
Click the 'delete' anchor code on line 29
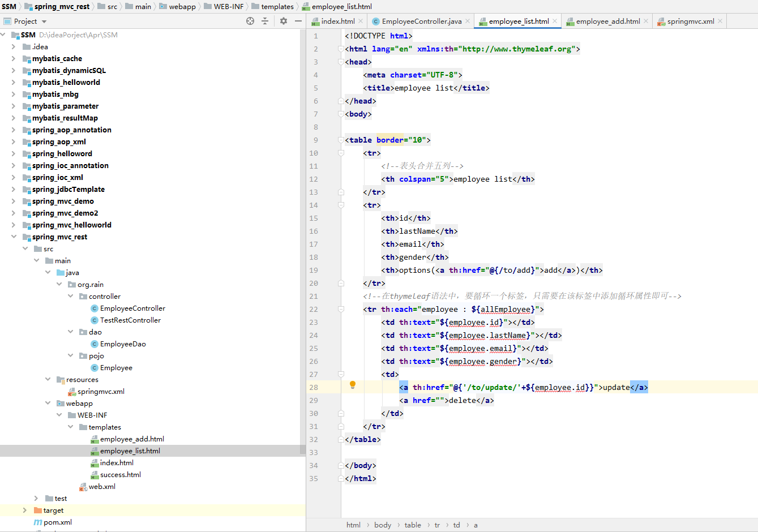tap(447, 401)
